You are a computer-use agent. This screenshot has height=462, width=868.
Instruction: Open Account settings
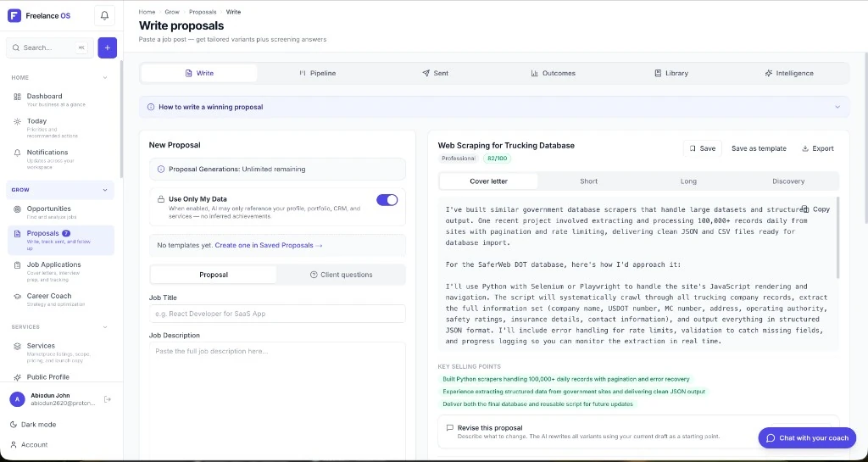[30, 444]
